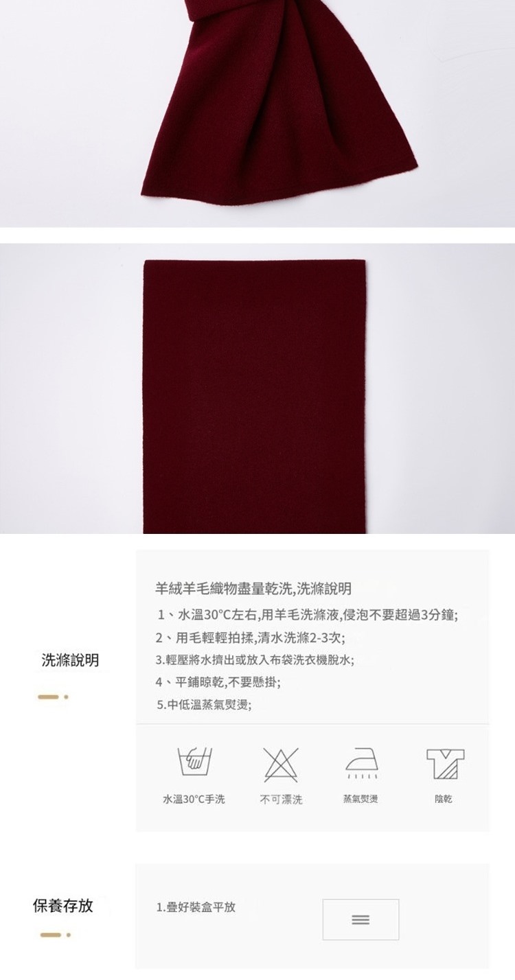The image size is (515, 980).
Task: Click the 不可漂洗 label
Action: 281,799
